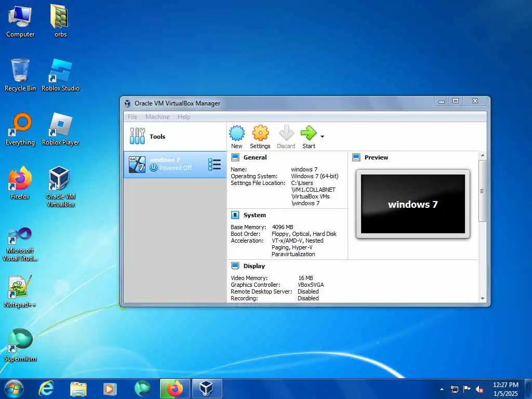Select the windows 7 virtual machine entry
This screenshot has width=532, height=399.
[x=175, y=164]
